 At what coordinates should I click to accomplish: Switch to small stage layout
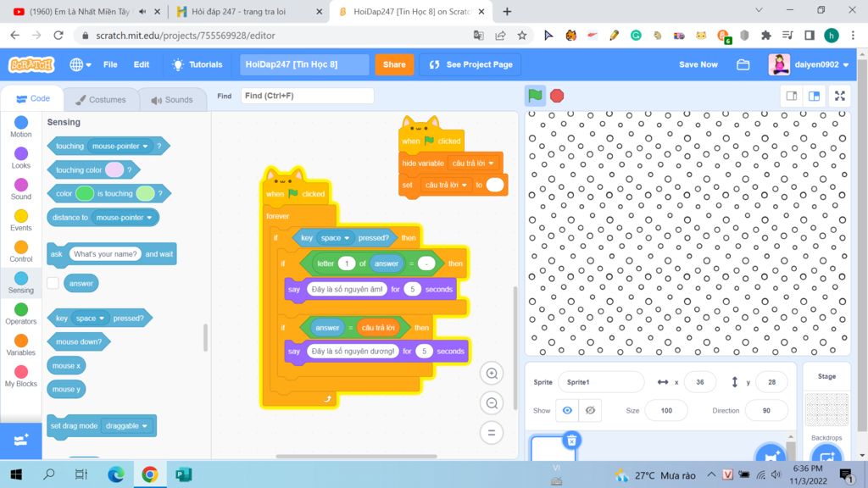pyautogui.click(x=792, y=96)
